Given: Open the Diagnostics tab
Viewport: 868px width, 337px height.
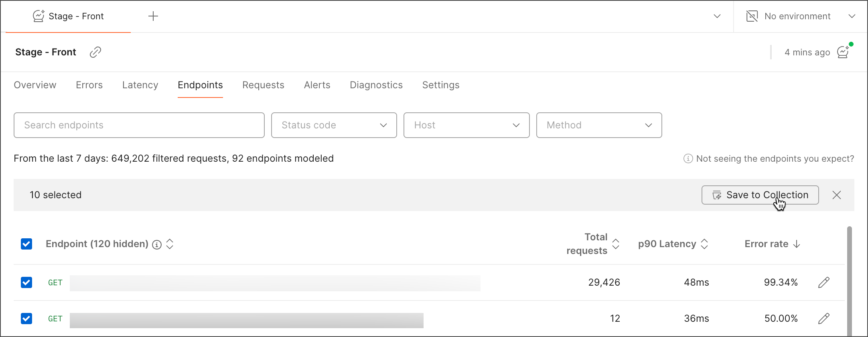Looking at the screenshot, I should point(376,85).
